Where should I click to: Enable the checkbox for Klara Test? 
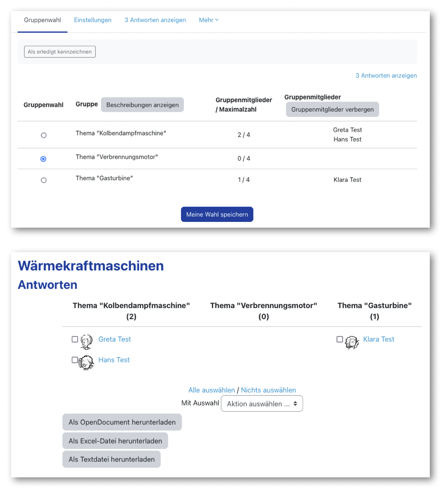tap(340, 339)
